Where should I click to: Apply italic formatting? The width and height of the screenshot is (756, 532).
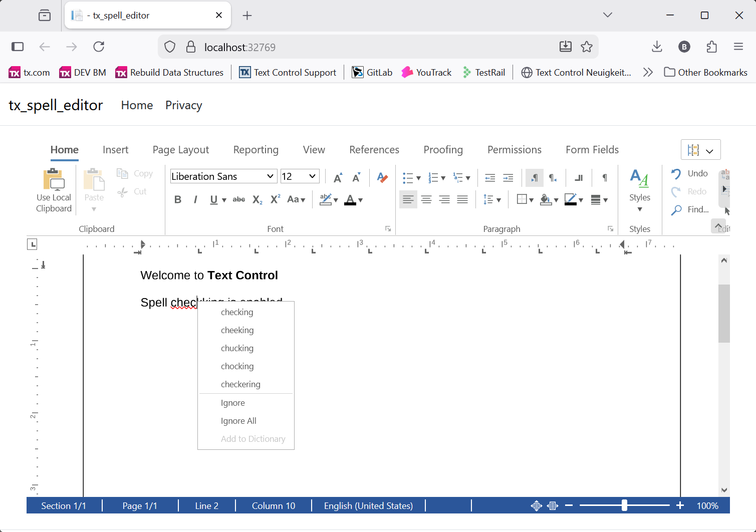(x=195, y=199)
